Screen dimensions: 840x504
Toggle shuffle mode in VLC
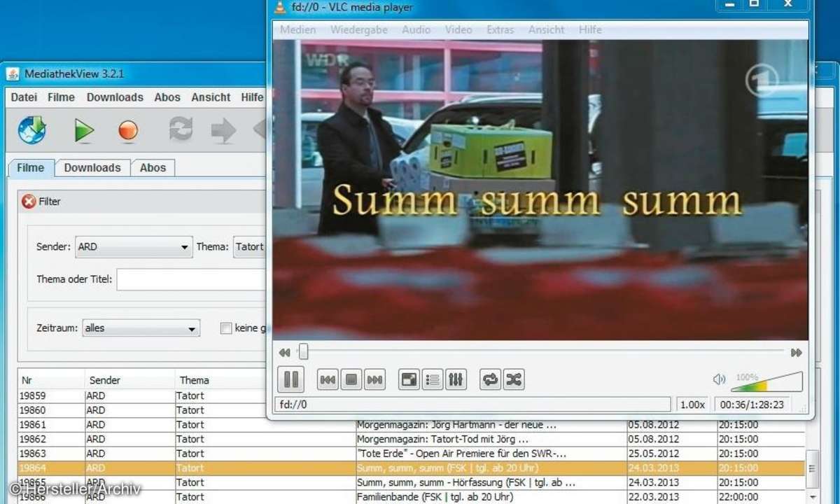pos(514,379)
